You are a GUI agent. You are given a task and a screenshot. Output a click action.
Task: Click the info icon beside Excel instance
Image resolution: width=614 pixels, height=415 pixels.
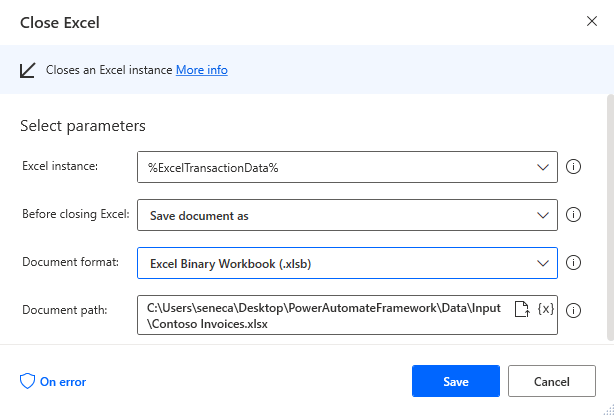(573, 167)
